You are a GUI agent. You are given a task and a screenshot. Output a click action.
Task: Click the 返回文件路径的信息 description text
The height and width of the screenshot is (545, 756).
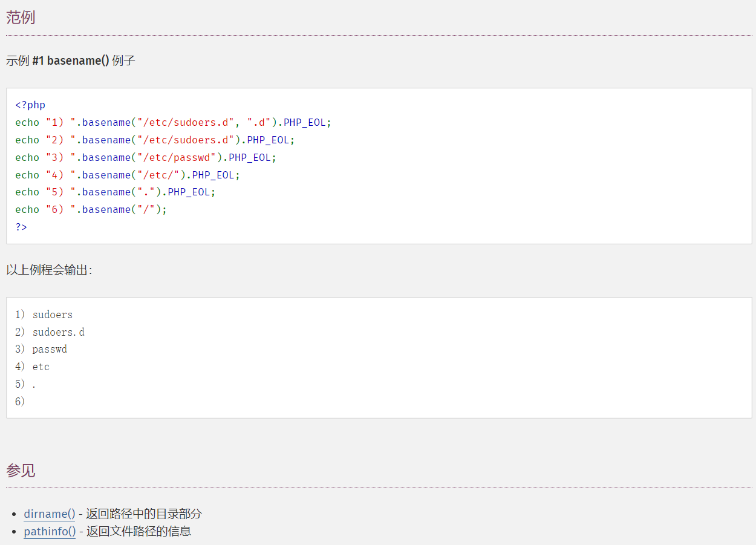138,532
